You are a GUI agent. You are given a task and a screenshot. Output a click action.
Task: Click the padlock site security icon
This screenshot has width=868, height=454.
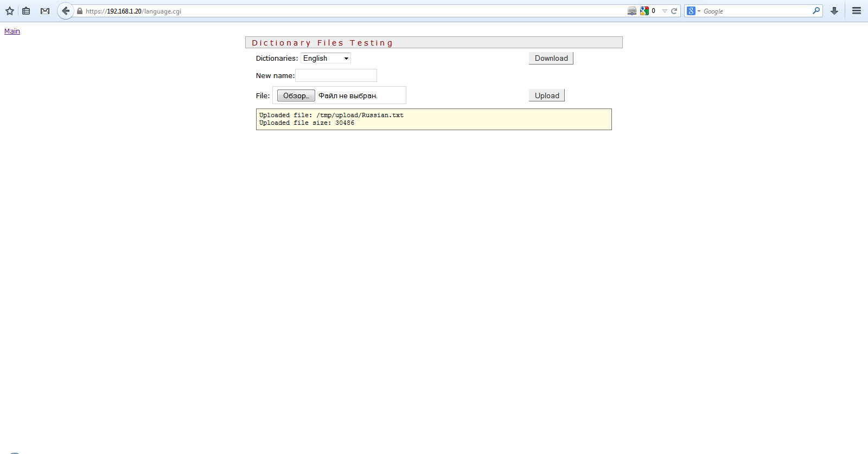click(x=80, y=11)
